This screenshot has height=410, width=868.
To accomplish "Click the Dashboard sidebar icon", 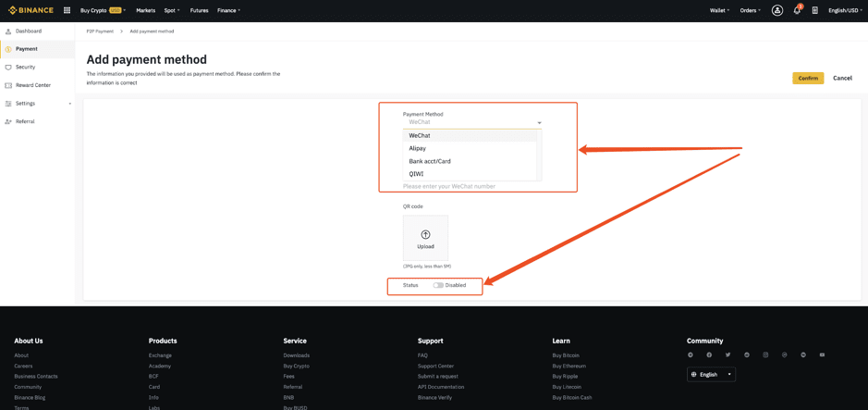I will tap(8, 31).
